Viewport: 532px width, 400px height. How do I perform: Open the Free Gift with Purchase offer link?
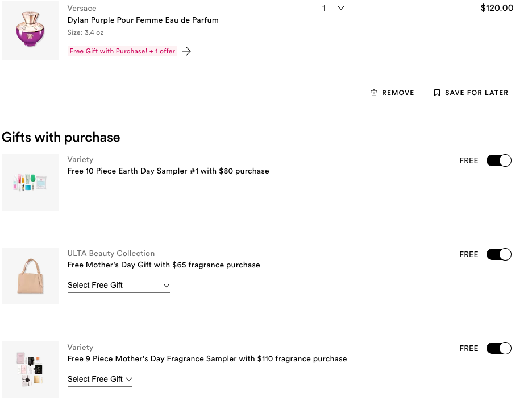pos(122,51)
